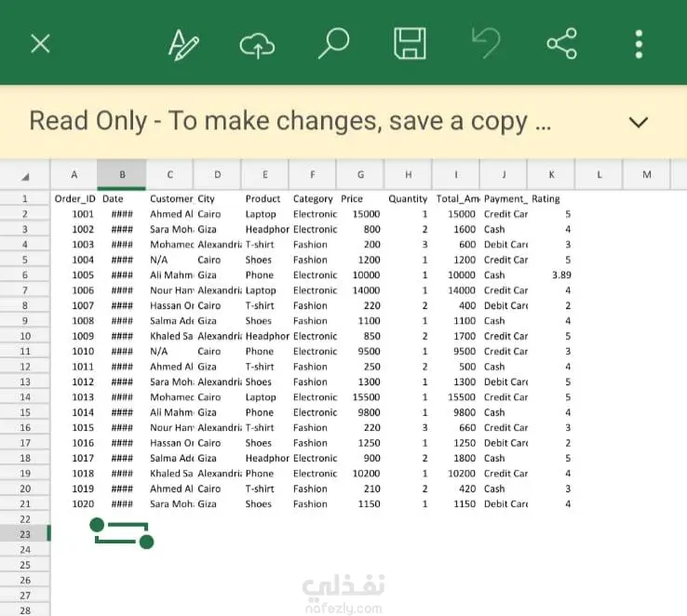Select price cell 15500
Viewport: 687px width, 616px height.
tap(360, 397)
